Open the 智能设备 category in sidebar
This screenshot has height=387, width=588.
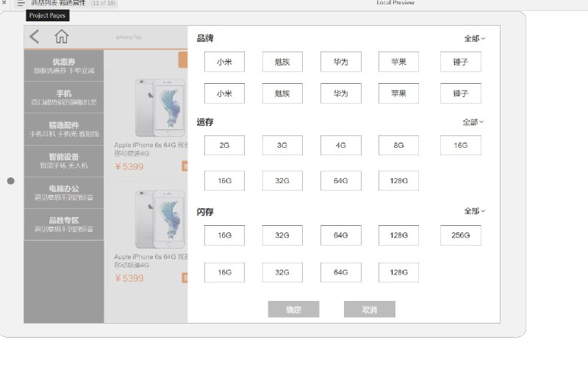click(64, 161)
